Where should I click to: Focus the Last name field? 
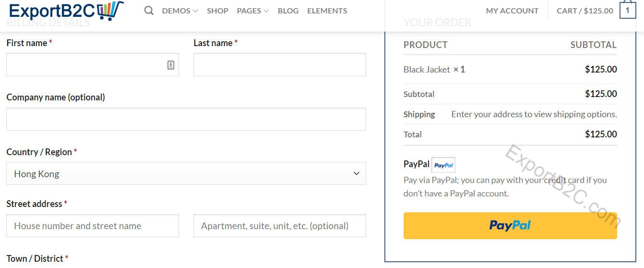[x=280, y=65]
